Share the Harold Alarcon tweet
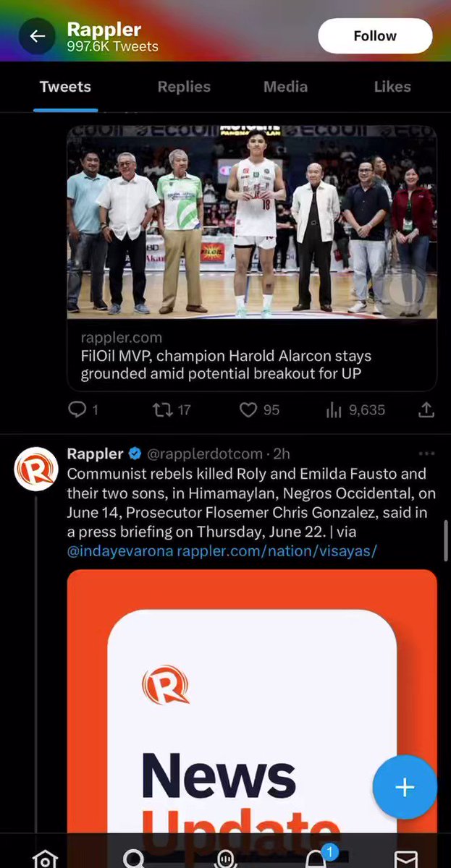Image resolution: width=451 pixels, height=868 pixels. [x=426, y=410]
